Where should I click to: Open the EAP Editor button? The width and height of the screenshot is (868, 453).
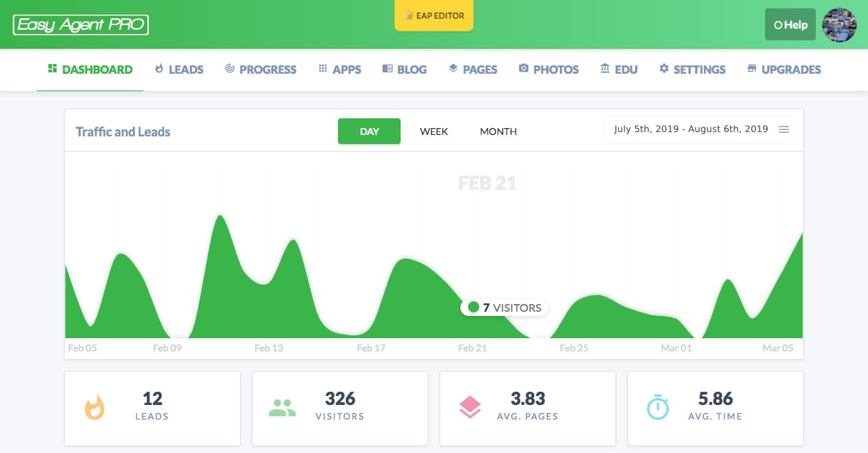coord(434,15)
